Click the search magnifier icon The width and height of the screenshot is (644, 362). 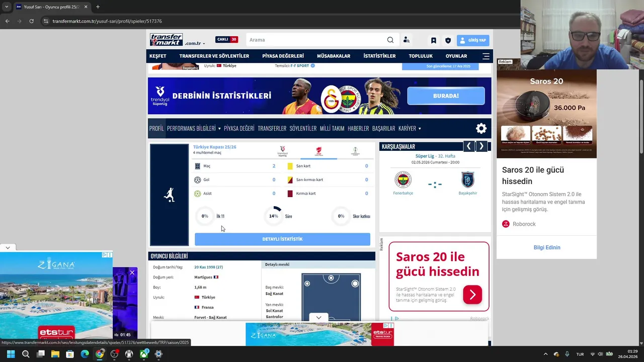pos(390,40)
